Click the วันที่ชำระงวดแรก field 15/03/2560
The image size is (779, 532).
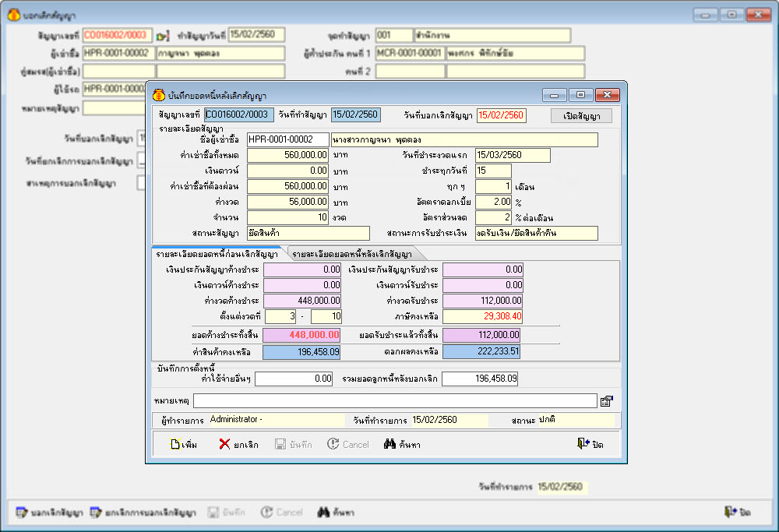point(513,156)
